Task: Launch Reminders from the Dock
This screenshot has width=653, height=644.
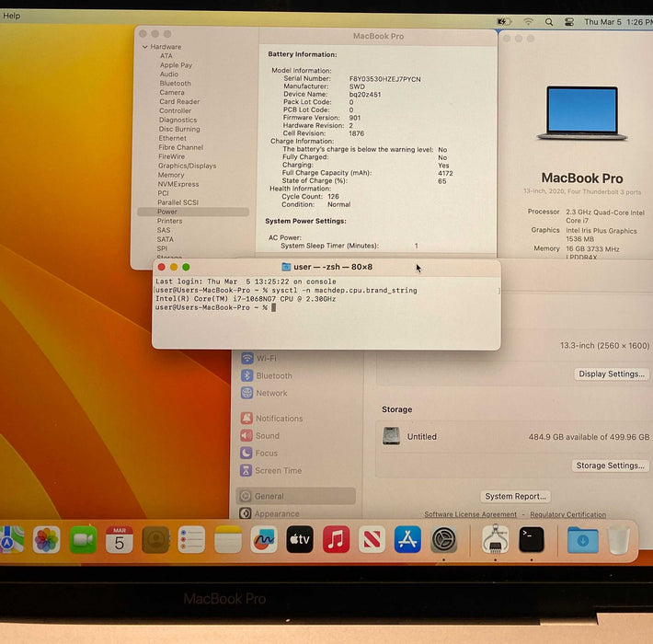Action: [191, 539]
